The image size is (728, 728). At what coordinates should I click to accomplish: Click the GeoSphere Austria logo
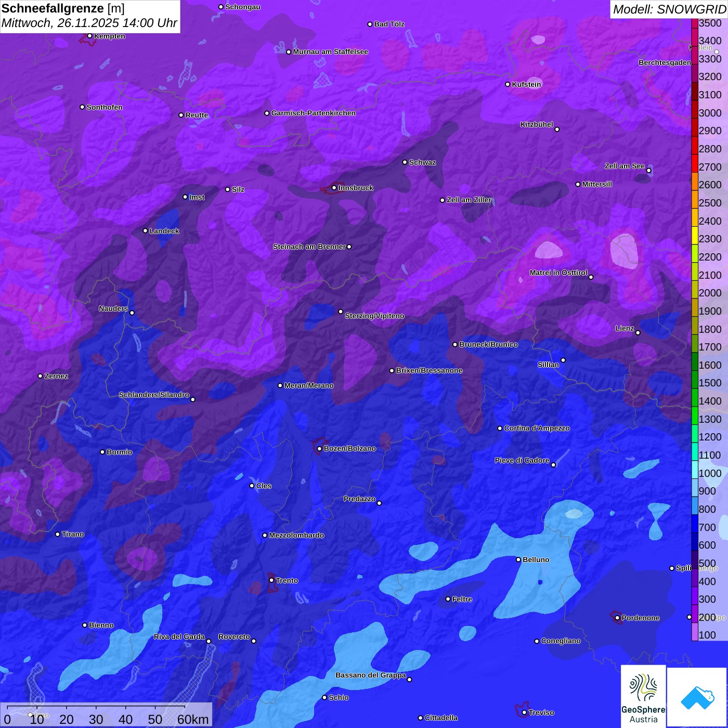coord(643,696)
